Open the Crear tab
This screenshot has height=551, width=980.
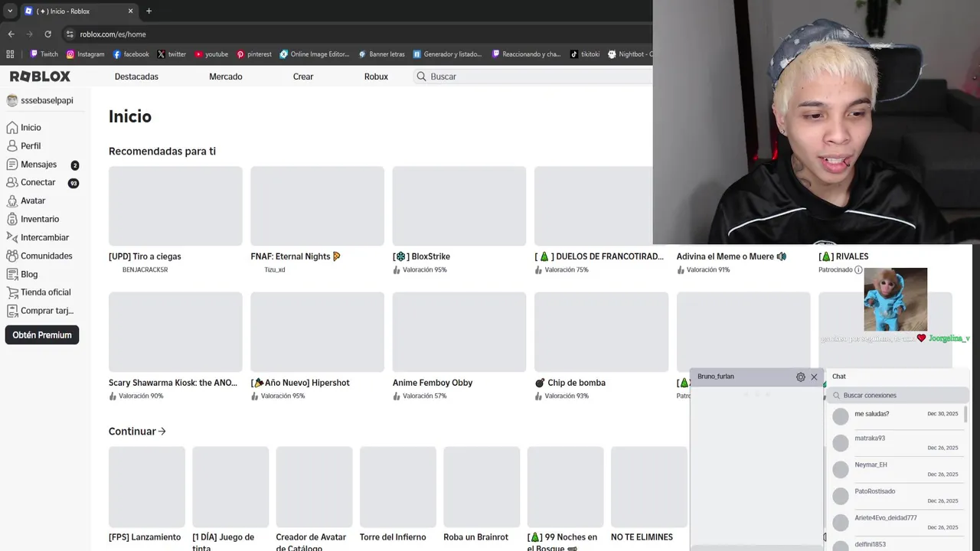(x=303, y=77)
